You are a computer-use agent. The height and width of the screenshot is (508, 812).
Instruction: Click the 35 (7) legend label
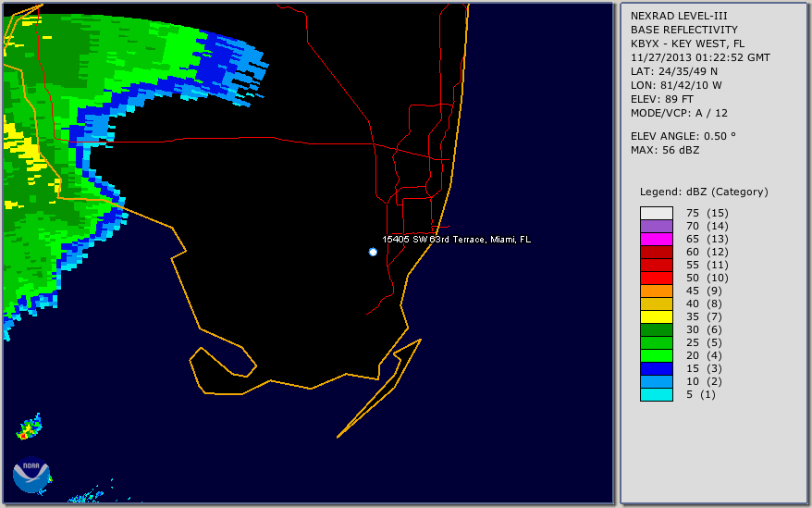(x=705, y=316)
